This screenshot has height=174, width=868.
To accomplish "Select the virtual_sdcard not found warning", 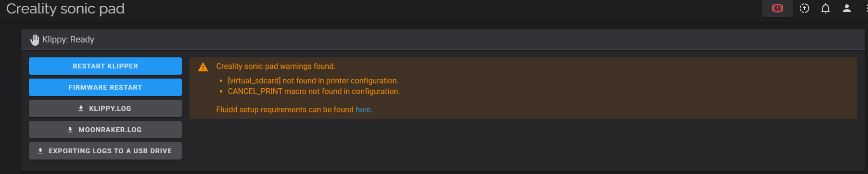I will coord(313,81).
